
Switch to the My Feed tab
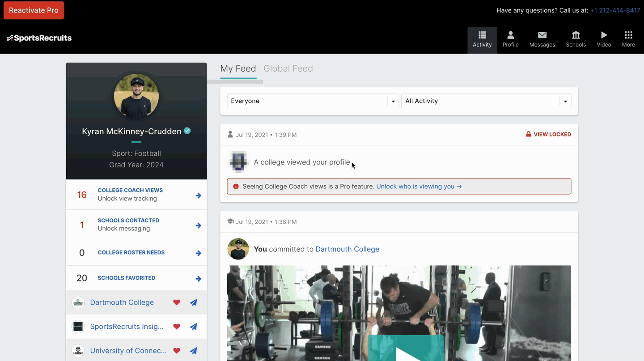point(238,68)
